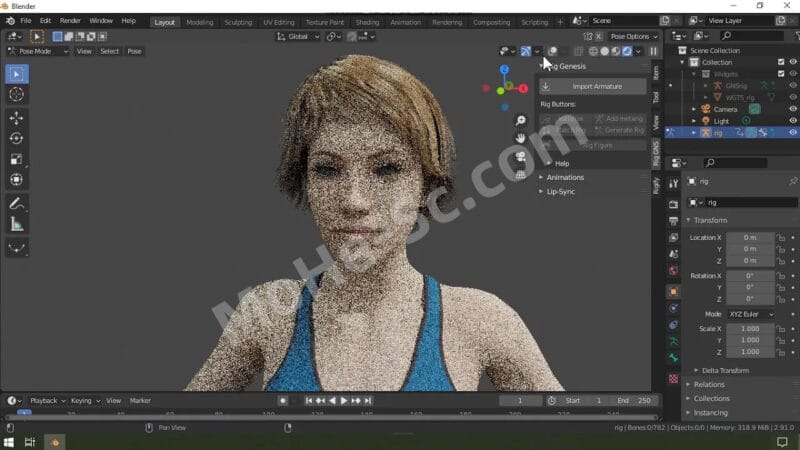
Task: Toggle X-ray view in viewport header
Action: 578,51
